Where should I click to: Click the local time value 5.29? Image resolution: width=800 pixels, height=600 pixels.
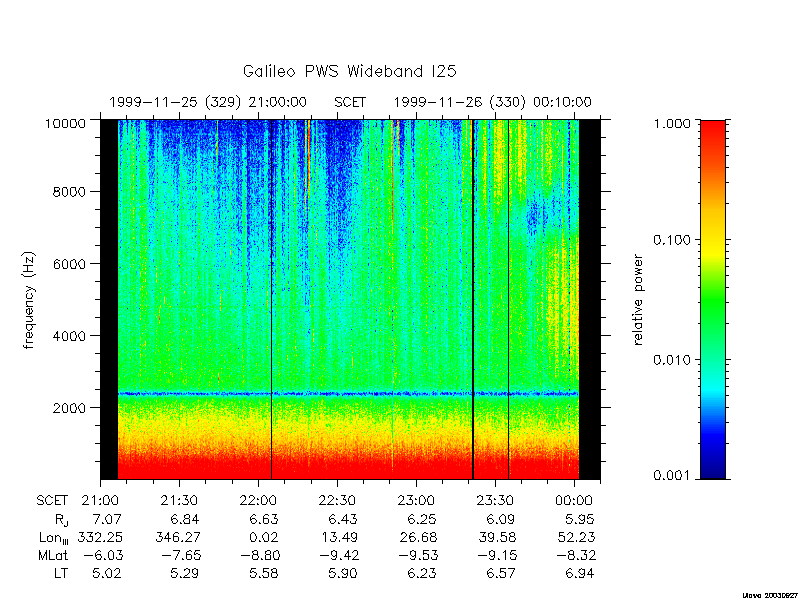[x=185, y=573]
